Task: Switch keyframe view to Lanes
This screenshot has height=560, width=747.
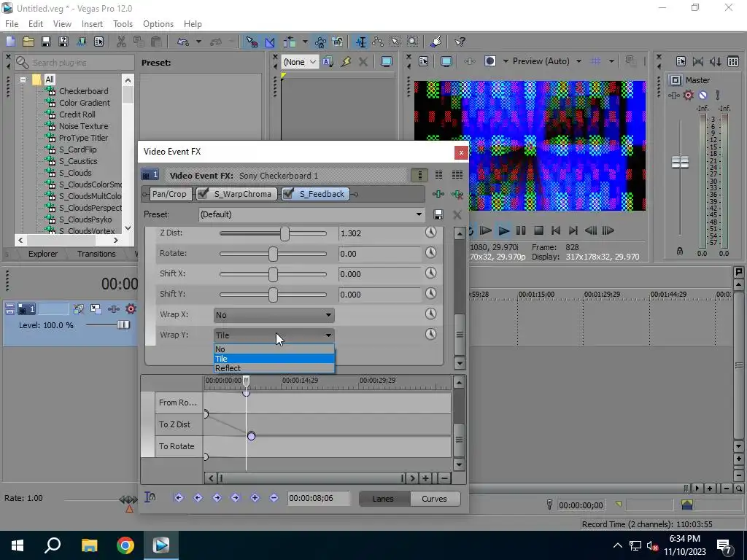Action: [x=383, y=499]
